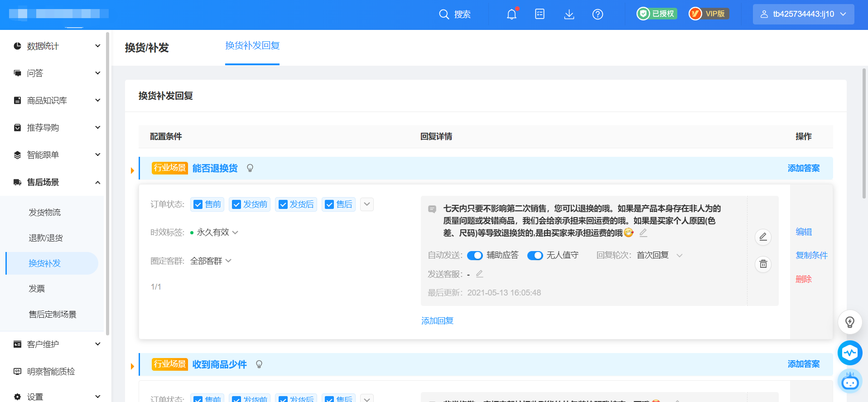Open the task list icon in header
Screen dimensions: 868x402
(x=540, y=14)
